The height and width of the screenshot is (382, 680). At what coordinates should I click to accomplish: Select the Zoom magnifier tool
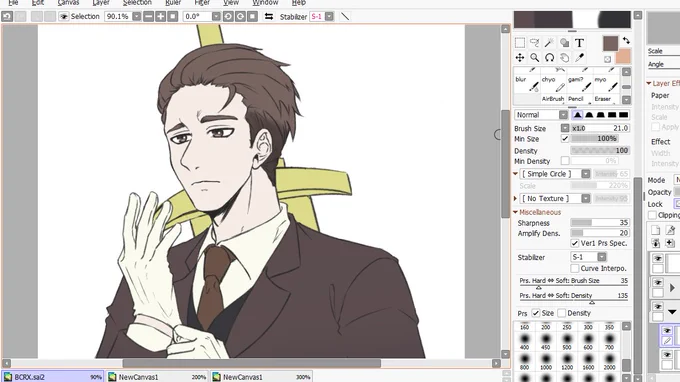pos(535,58)
